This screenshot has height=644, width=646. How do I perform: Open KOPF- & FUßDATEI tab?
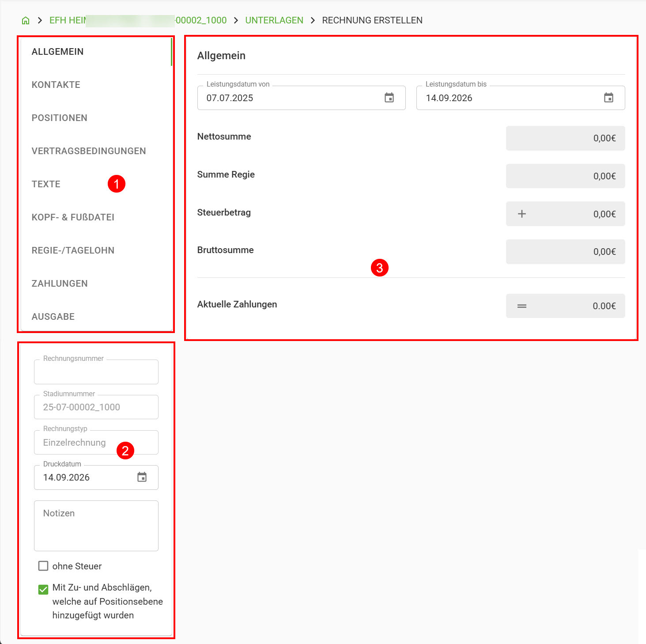[96, 217]
